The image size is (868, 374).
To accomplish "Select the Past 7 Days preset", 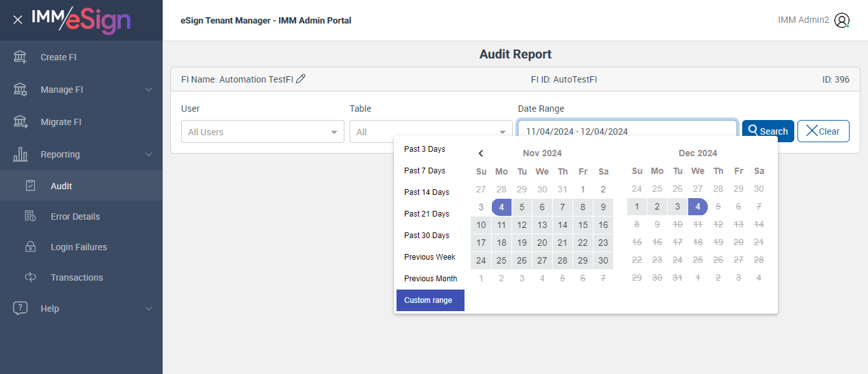I will click(424, 171).
